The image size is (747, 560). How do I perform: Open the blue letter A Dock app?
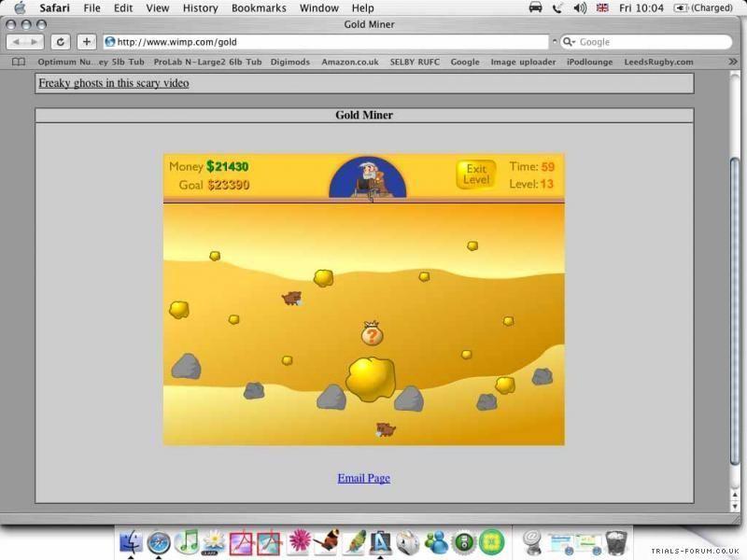(x=380, y=542)
